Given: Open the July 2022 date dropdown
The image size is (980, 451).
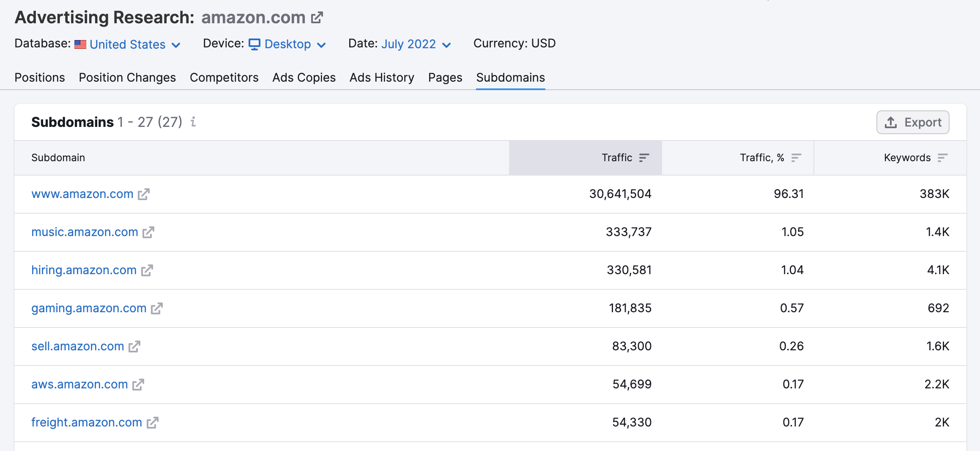Looking at the screenshot, I should [x=416, y=44].
